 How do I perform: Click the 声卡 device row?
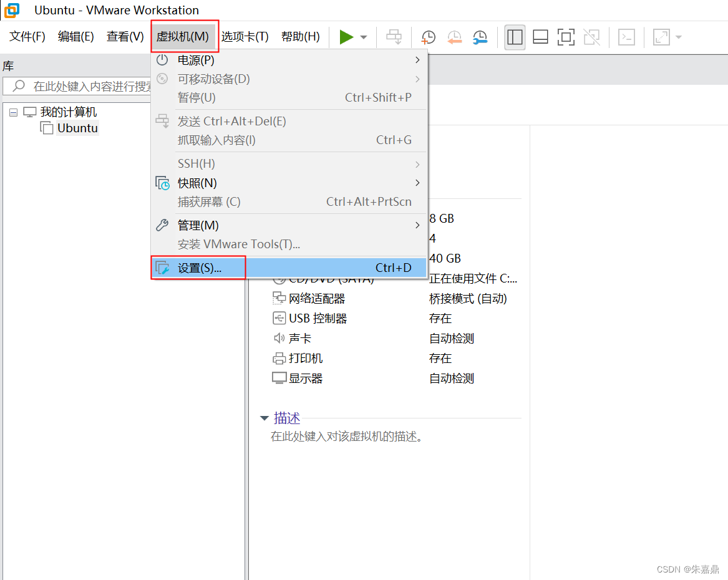coord(396,338)
